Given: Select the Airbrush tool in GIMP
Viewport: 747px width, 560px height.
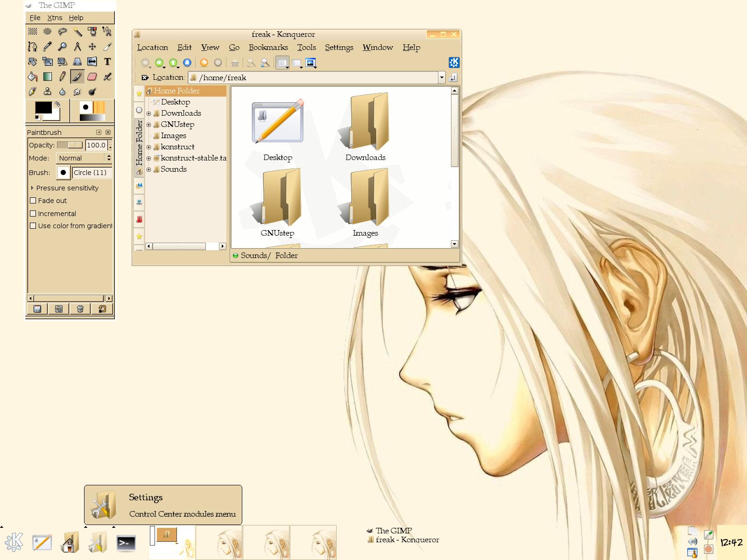Looking at the screenshot, I should pyautogui.click(x=107, y=76).
